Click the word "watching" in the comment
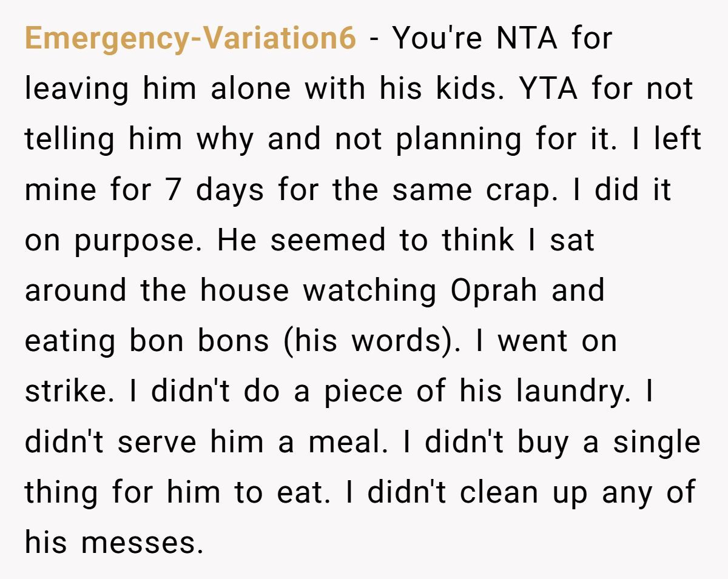 pos(369,290)
